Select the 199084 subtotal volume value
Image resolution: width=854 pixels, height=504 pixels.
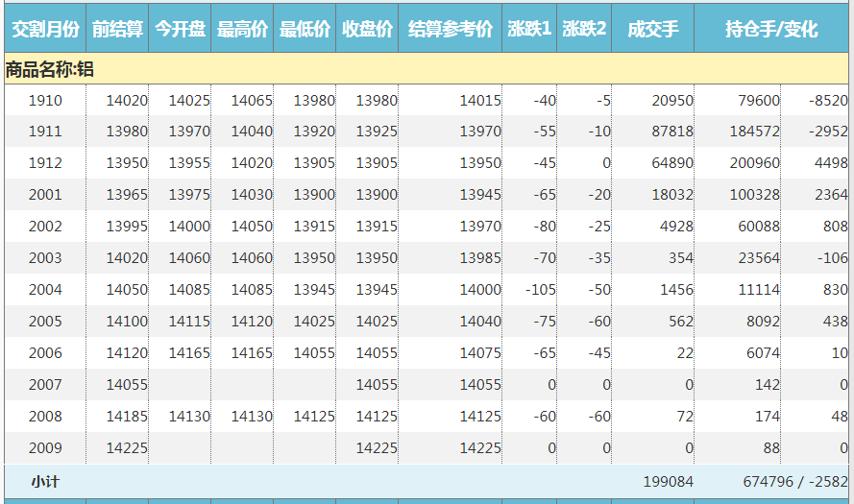pos(667,481)
